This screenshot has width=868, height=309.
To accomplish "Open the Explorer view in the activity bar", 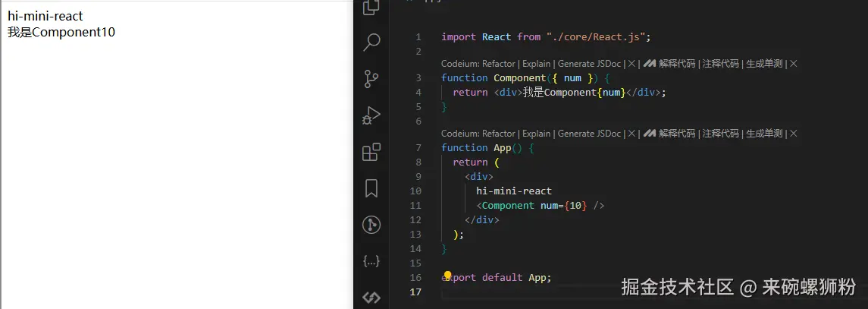I will pos(371,7).
